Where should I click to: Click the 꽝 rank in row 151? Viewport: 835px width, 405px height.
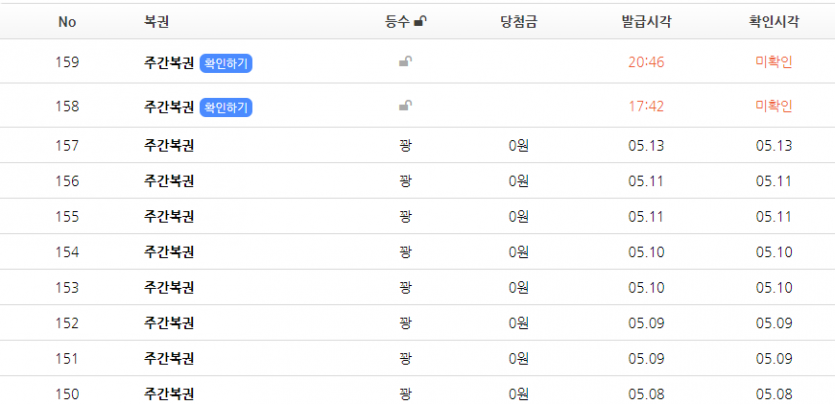tap(405, 359)
